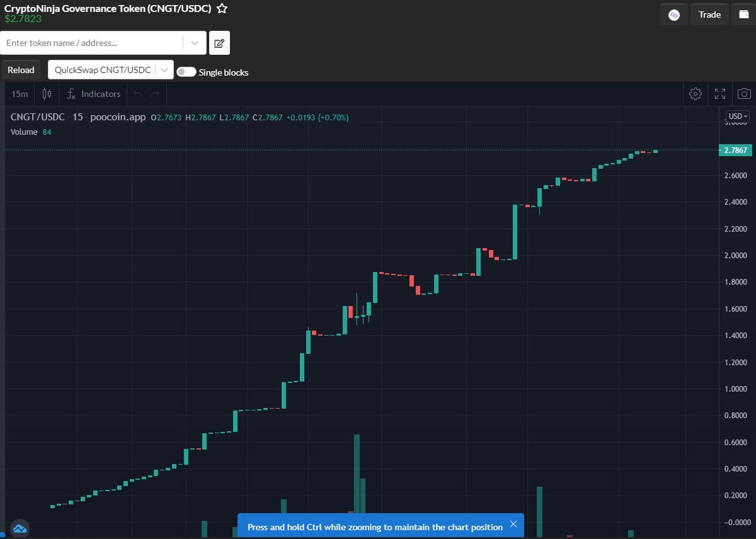Toggle fullscreen mode for the chart
Screen dimensions: 756x539
coord(720,94)
